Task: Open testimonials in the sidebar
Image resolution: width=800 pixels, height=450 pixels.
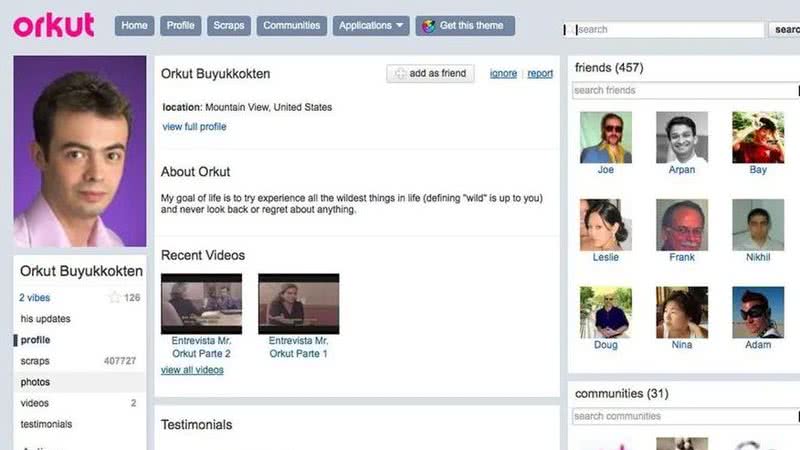Action: point(46,424)
